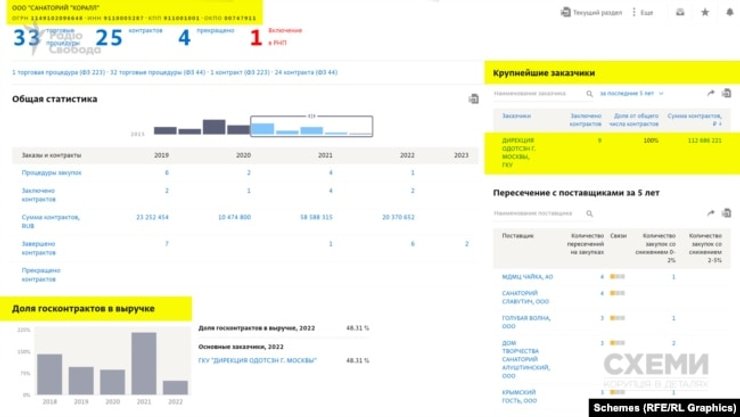Share the Крупнейшие заказчики panel
This screenshot has height=417, width=740.
[x=710, y=93]
